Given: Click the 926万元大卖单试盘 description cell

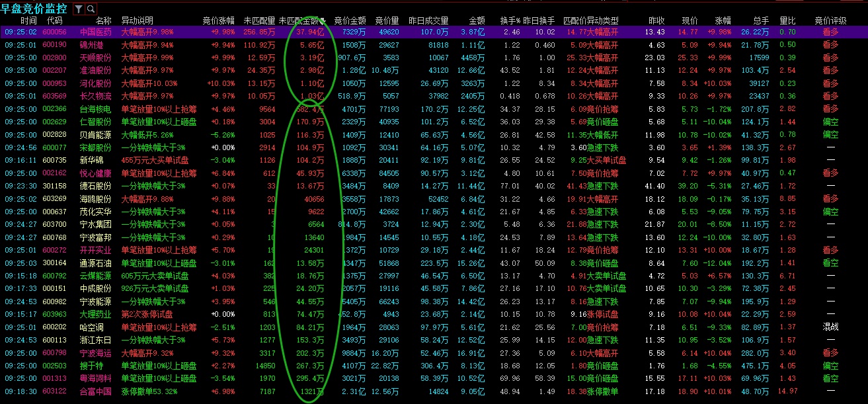Looking at the screenshot, I should [155, 289].
